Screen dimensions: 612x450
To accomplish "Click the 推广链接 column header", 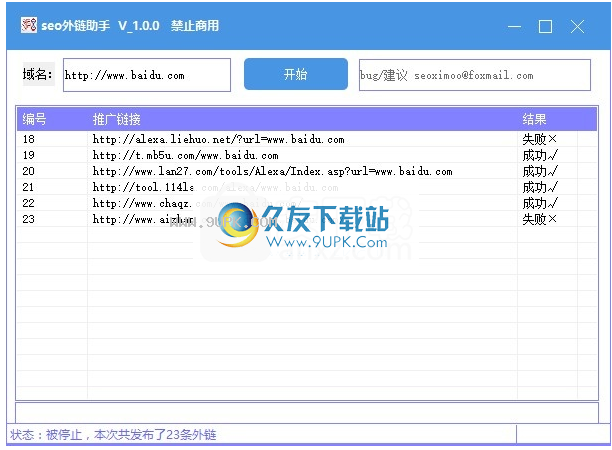I will pyautogui.click(x=117, y=119).
